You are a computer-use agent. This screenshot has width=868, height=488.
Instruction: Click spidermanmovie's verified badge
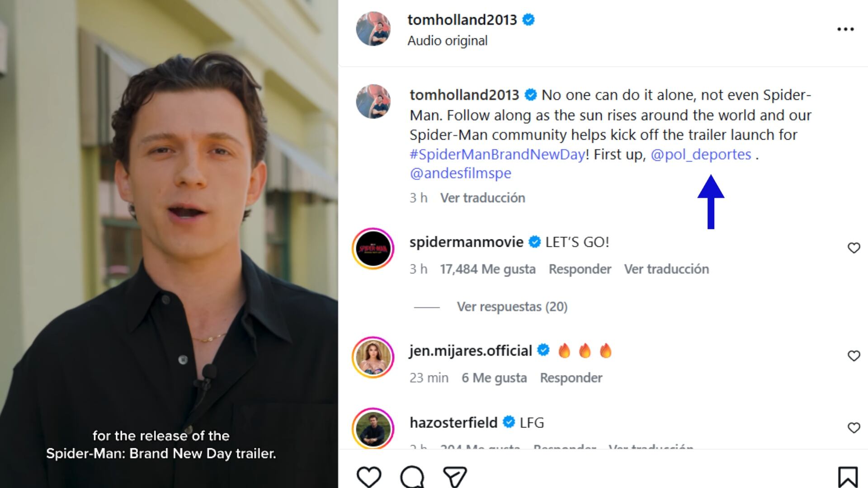coord(534,242)
